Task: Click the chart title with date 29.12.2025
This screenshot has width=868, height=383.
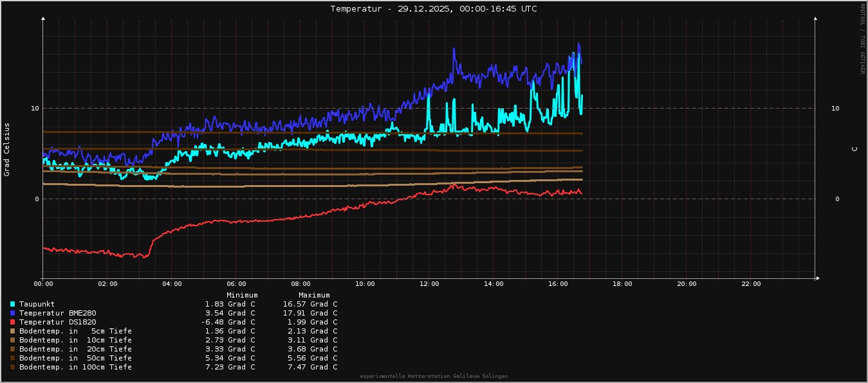Action: [x=434, y=9]
